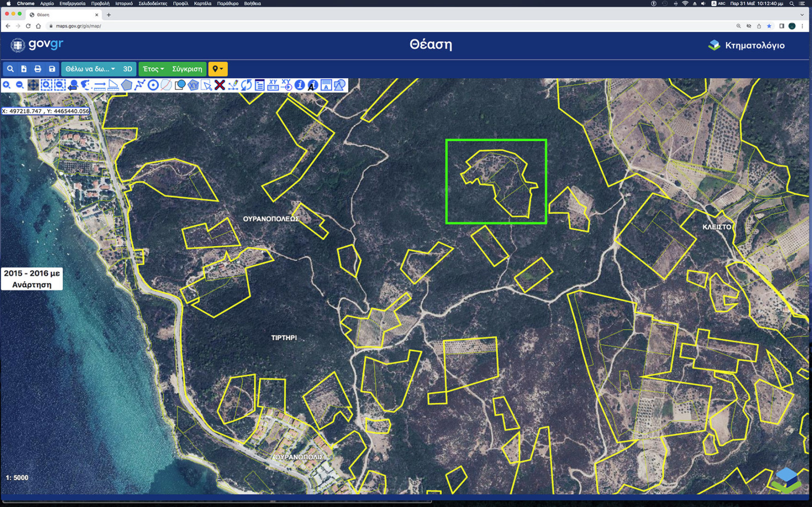Open the Σελιδοδείκτες bookmarks menu

[x=153, y=4]
